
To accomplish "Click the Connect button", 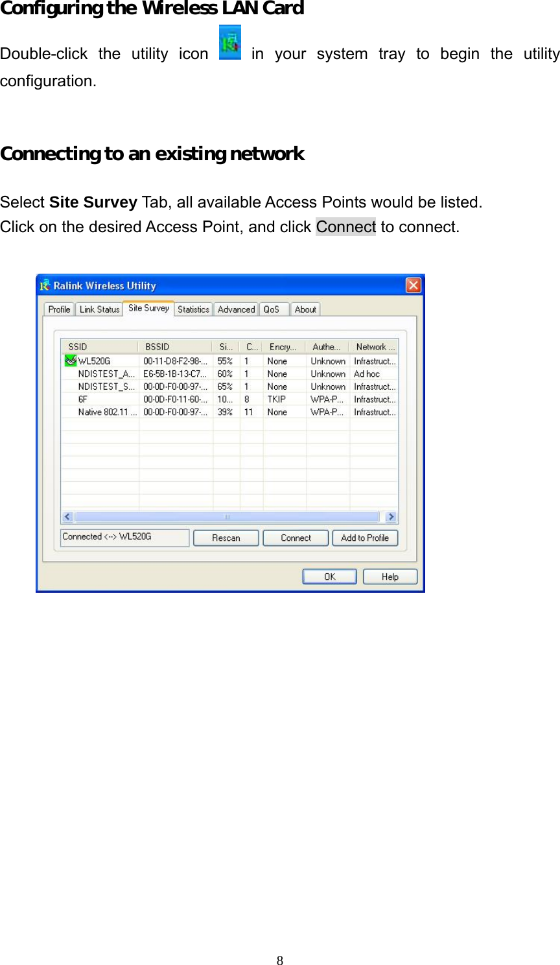I will tap(295, 538).
